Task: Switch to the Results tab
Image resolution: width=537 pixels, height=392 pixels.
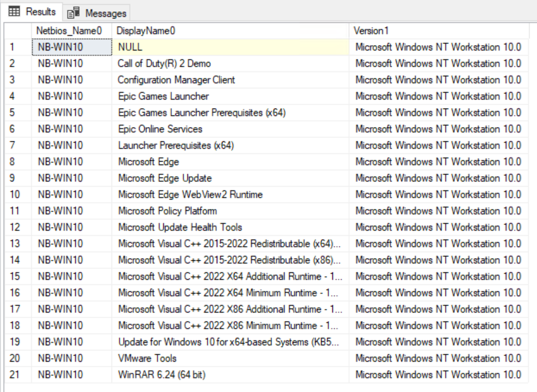Action: click(32, 11)
